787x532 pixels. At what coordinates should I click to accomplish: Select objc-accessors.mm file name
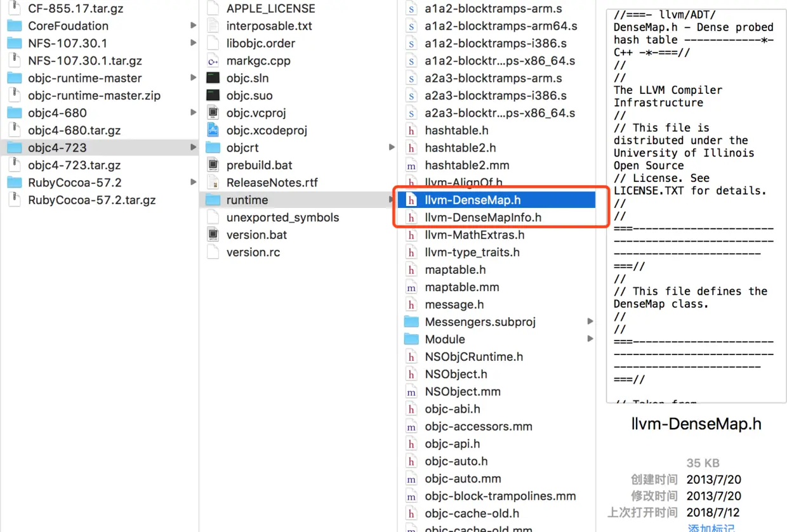point(479,427)
